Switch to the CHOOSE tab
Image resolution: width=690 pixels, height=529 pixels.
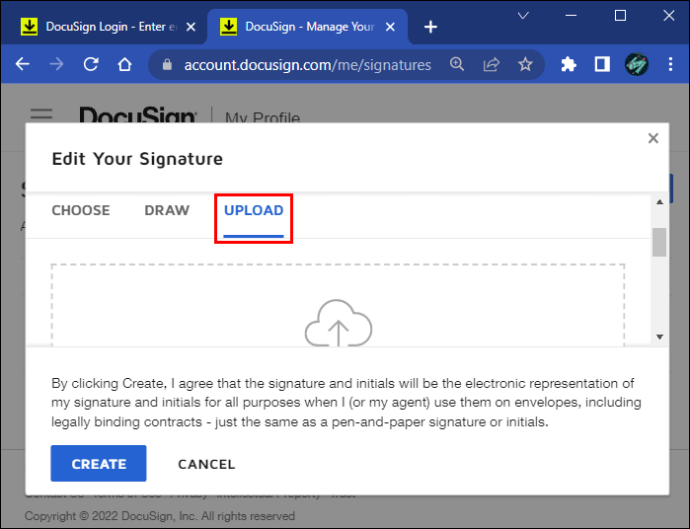(81, 210)
